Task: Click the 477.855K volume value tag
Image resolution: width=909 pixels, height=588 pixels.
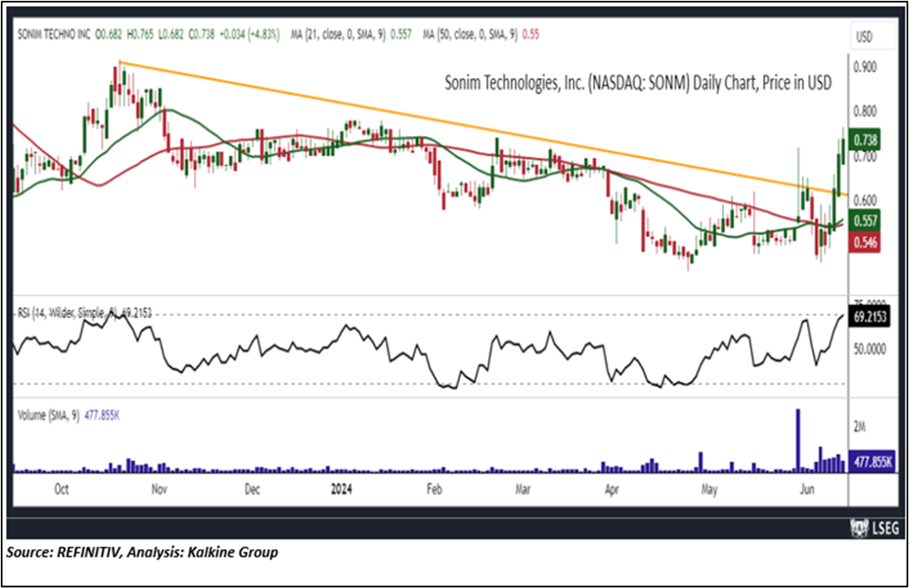Action: pyautogui.click(x=872, y=462)
